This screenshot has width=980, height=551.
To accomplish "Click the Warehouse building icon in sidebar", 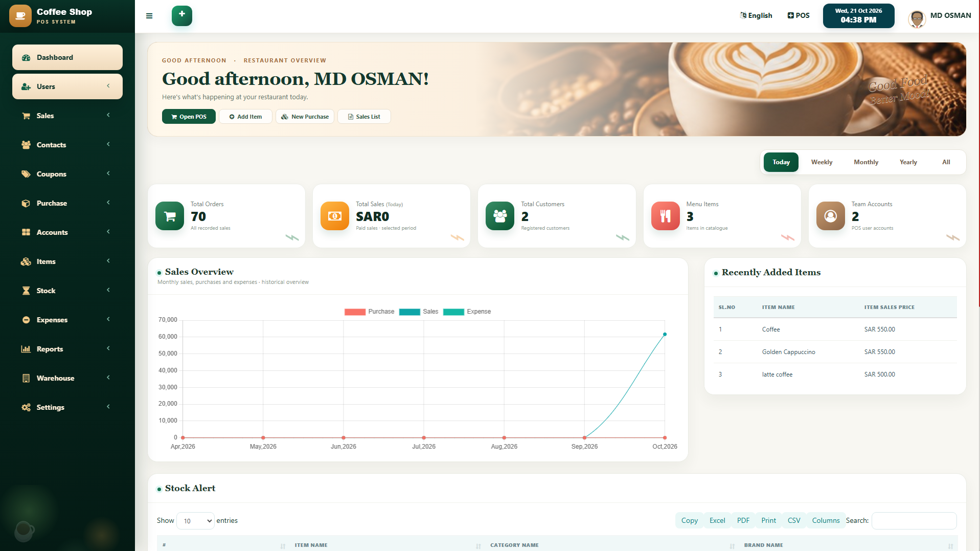I will (x=26, y=378).
